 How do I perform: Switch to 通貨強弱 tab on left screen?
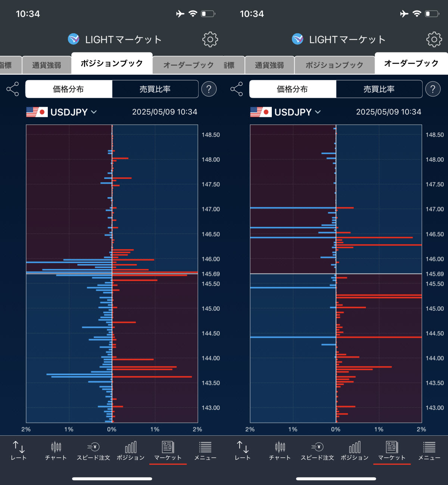pyautogui.click(x=47, y=65)
